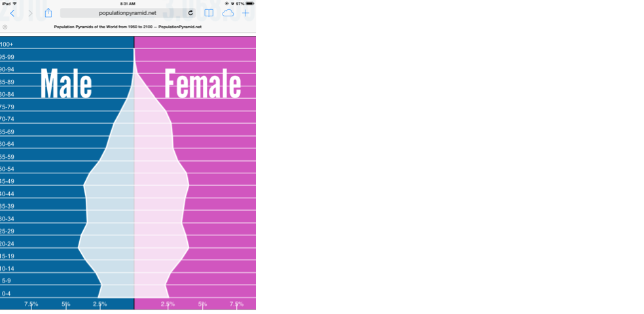Image resolution: width=644 pixels, height=314 pixels.
Task: Open the Bookmarks book icon
Action: (209, 13)
